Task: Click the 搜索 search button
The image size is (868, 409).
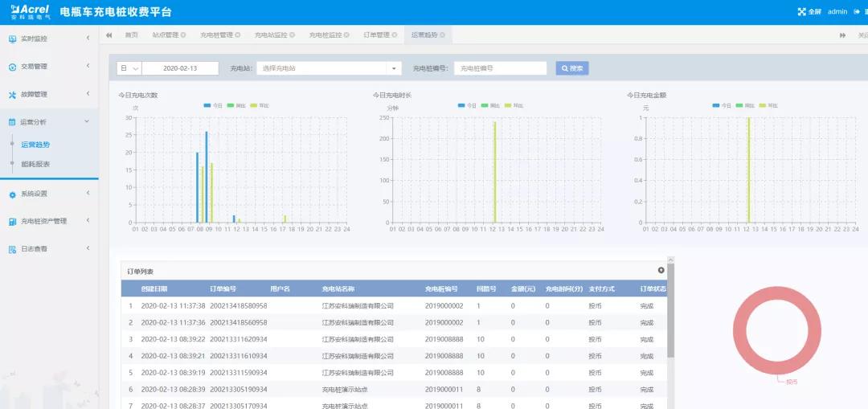Action: tap(572, 68)
